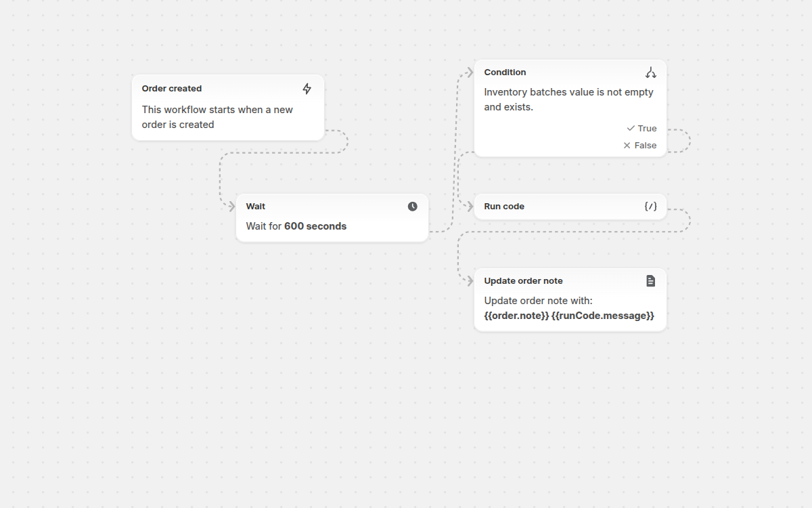Click the Wait step description text
The height and width of the screenshot is (508, 812).
coord(296,226)
